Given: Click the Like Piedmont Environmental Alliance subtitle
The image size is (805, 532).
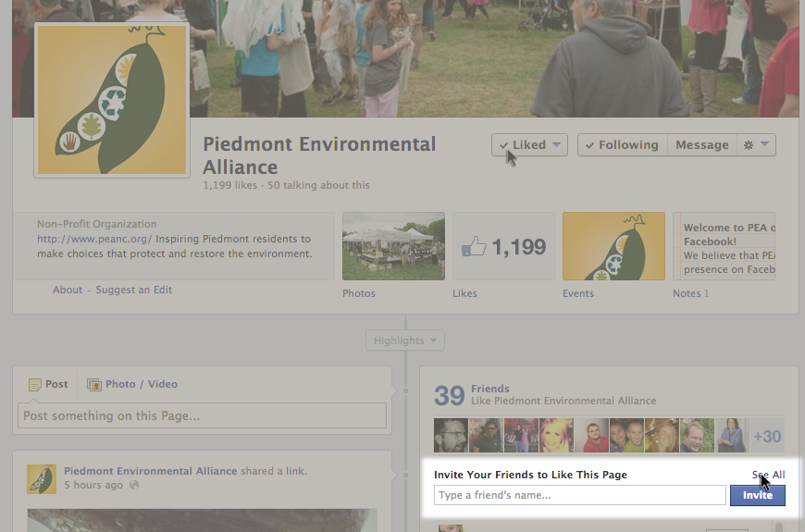Looking at the screenshot, I should point(563,401).
